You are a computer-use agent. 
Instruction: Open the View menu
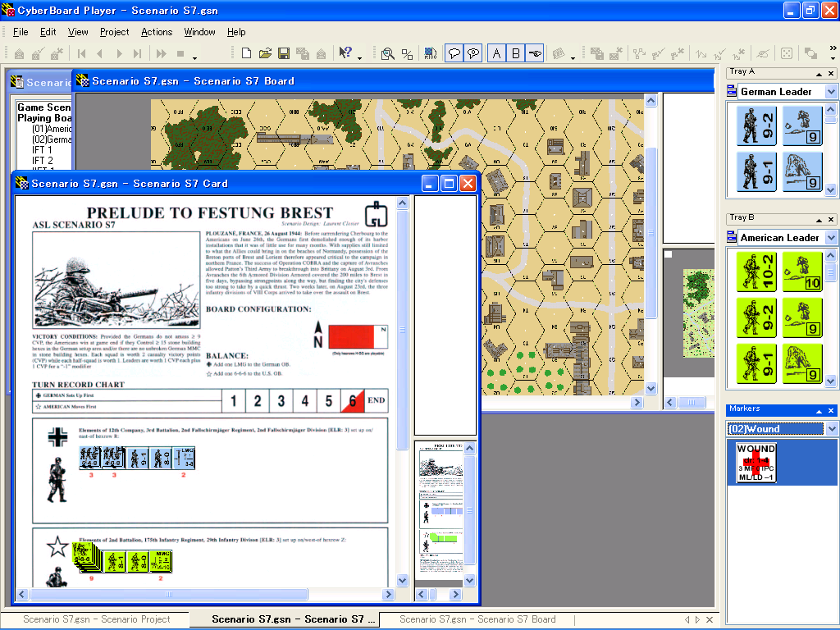[x=78, y=32]
